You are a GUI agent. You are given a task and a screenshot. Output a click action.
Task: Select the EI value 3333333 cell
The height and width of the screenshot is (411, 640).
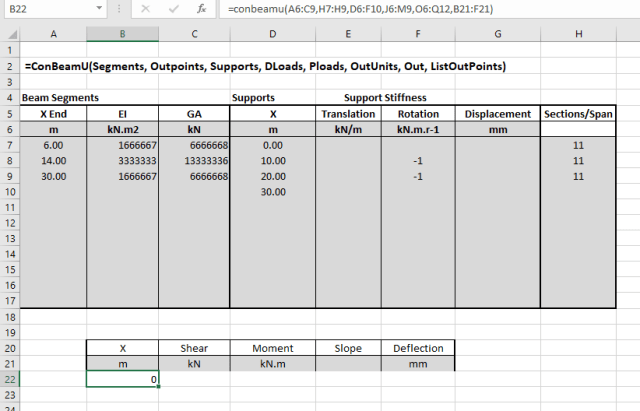click(x=123, y=162)
